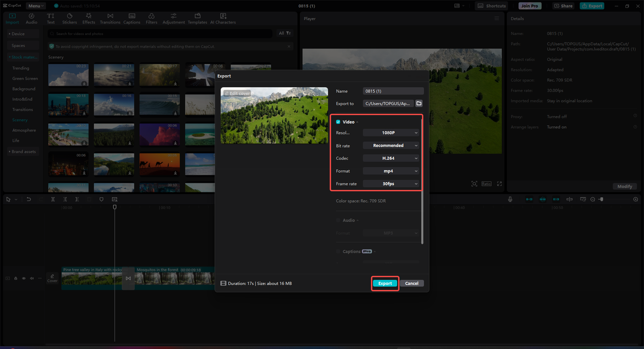The width and height of the screenshot is (644, 349).
Task: Click the Proxy help question-mark icon
Action: coord(635,116)
